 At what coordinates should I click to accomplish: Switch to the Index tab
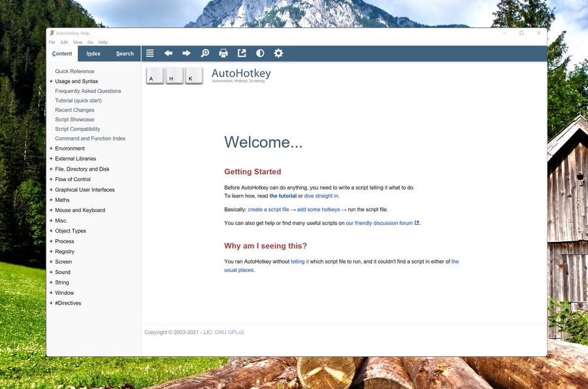[x=93, y=54]
